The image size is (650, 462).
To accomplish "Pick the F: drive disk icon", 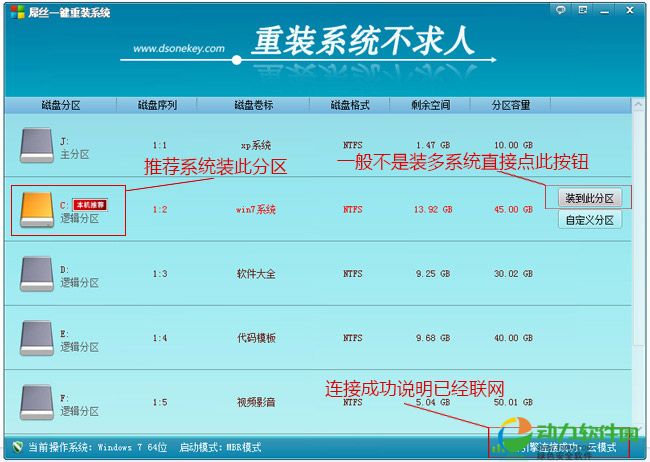I will [x=37, y=400].
